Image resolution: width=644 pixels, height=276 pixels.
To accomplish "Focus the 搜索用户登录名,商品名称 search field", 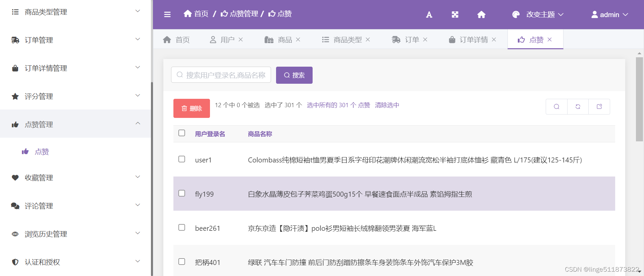I will tap(221, 75).
